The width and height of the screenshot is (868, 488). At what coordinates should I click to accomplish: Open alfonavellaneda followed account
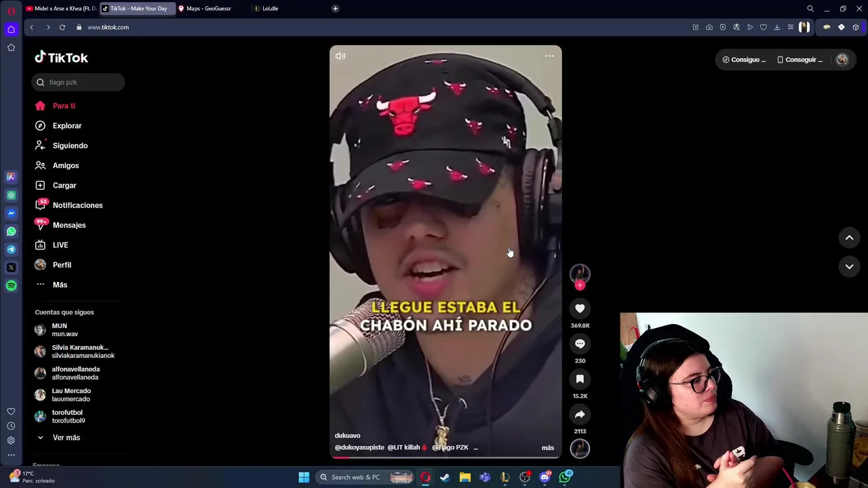[68, 373]
